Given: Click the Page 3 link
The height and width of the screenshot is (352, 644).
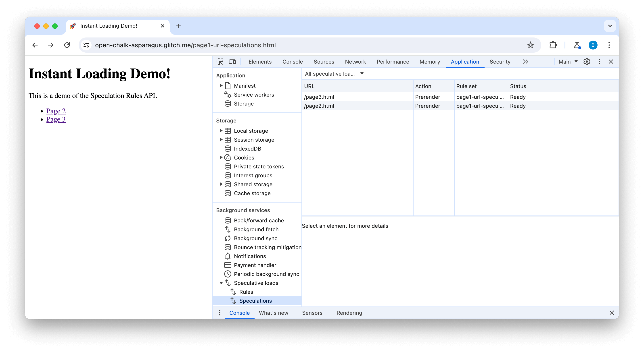Looking at the screenshot, I should (56, 119).
